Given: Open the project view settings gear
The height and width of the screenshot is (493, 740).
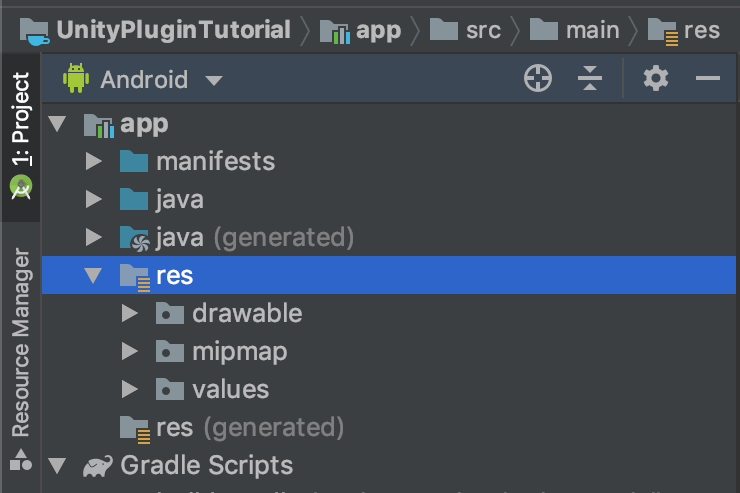Looking at the screenshot, I should (656, 79).
